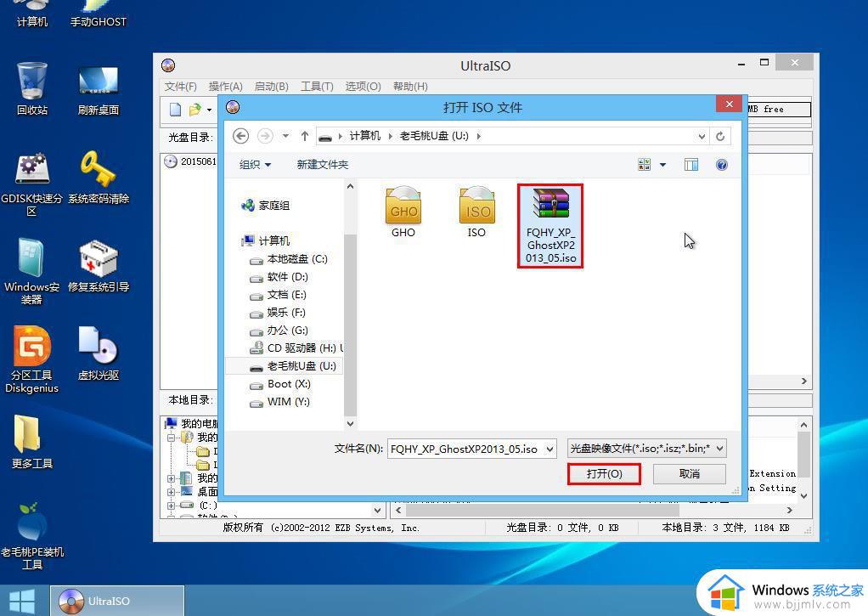Open the 回收站 recycle bin icon
The width and height of the screenshot is (868, 616).
click(32, 88)
